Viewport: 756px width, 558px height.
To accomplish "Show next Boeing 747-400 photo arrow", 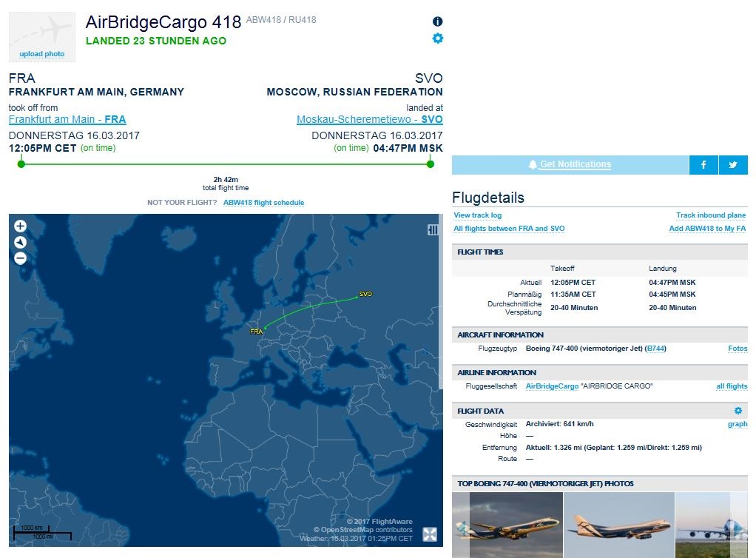I will 738,527.
